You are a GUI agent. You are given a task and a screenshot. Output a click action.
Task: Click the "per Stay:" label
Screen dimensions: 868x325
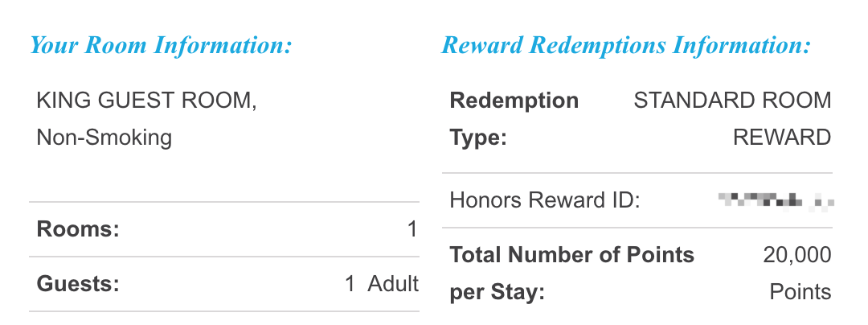(x=497, y=292)
